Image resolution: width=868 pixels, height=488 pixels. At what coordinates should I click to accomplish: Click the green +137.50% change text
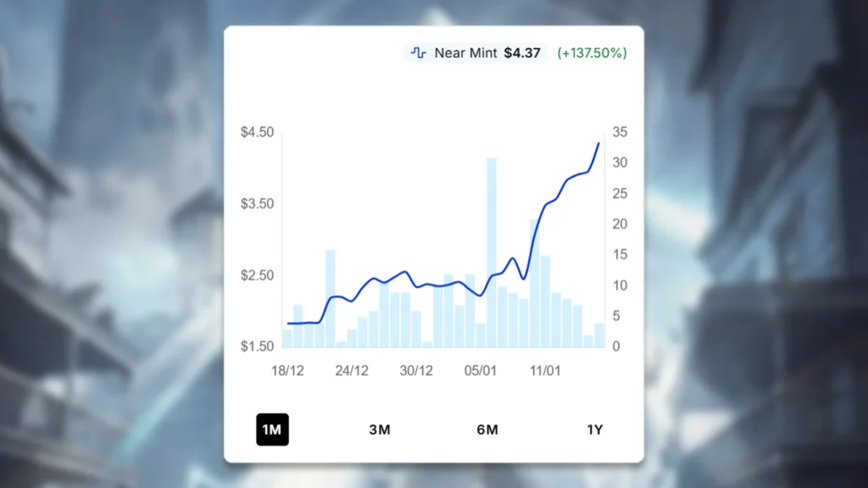pyautogui.click(x=592, y=53)
